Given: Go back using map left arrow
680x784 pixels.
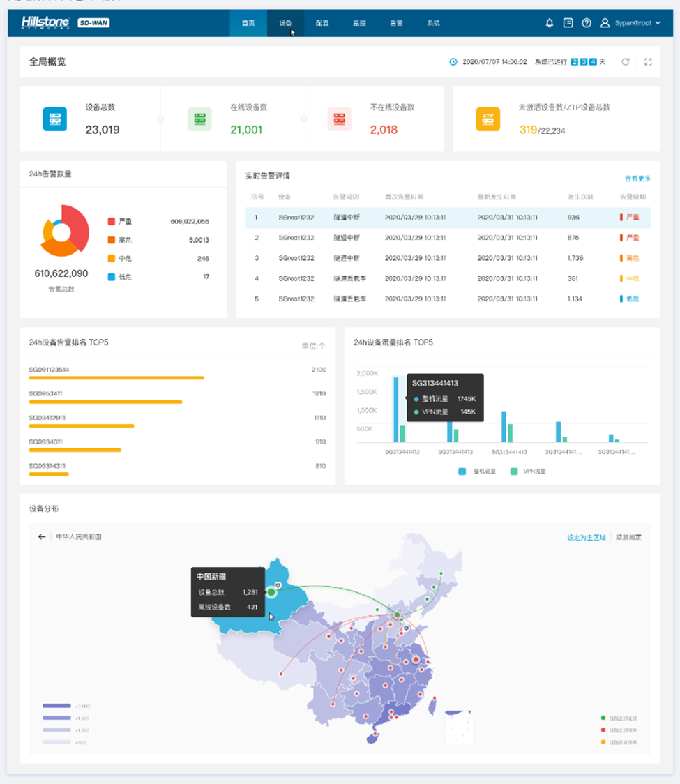Looking at the screenshot, I should 42,537.
